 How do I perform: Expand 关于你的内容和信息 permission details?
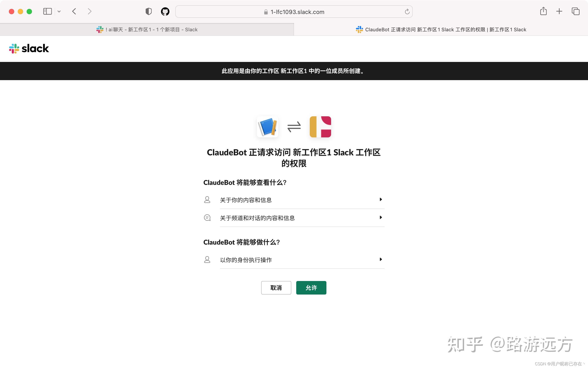[x=381, y=200]
